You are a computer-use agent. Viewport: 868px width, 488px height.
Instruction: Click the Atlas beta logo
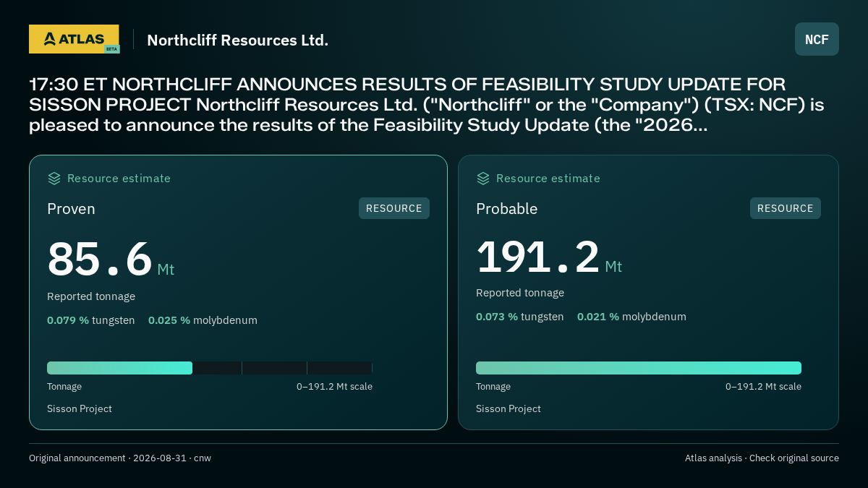click(75, 39)
